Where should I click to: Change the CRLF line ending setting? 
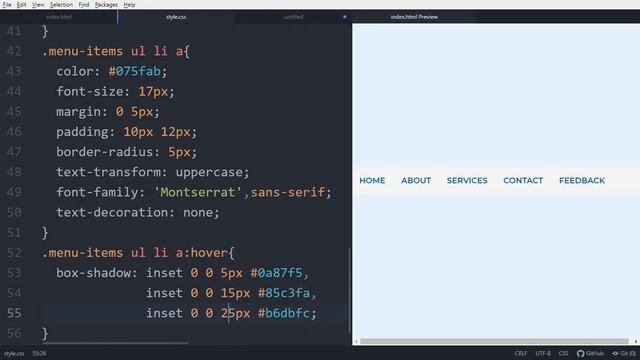tap(521, 353)
